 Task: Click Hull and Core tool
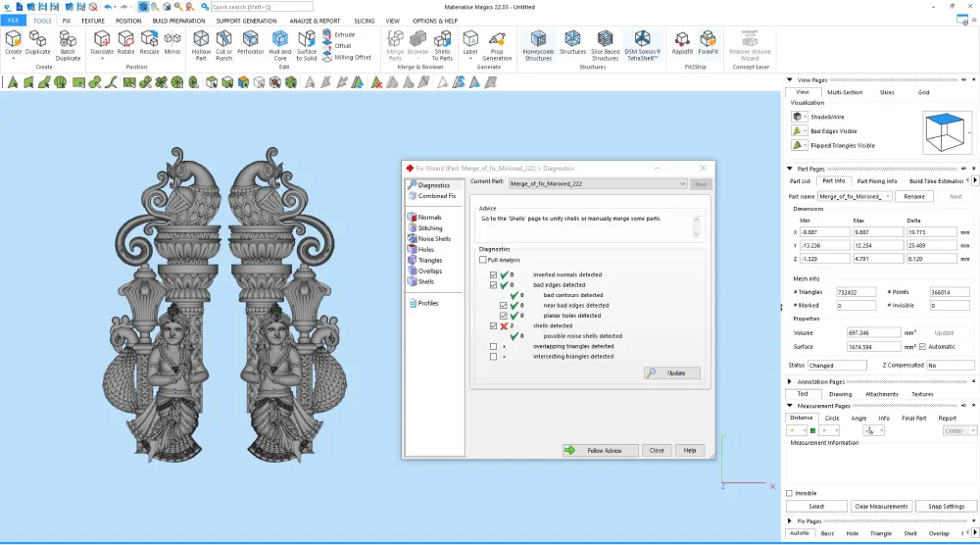280,46
